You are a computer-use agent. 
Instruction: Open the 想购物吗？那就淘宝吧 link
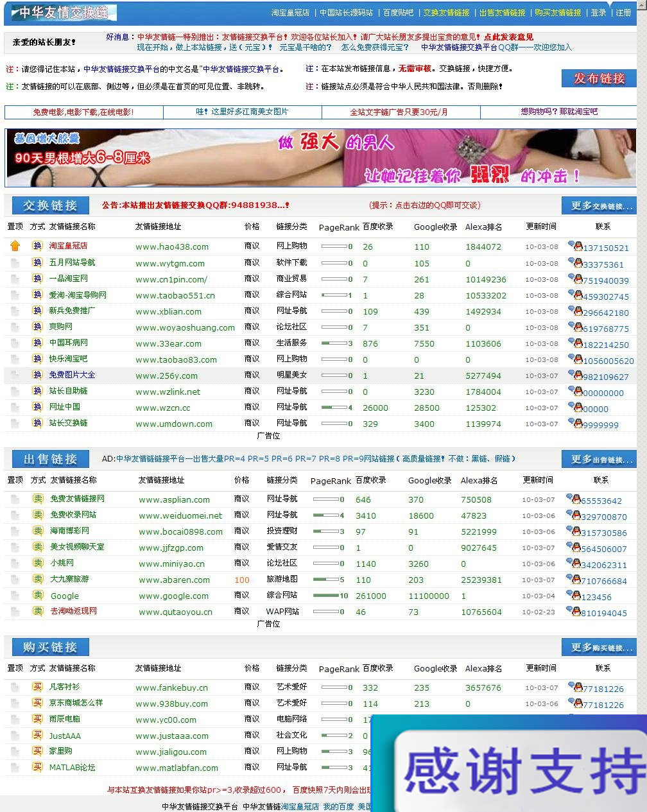click(559, 112)
